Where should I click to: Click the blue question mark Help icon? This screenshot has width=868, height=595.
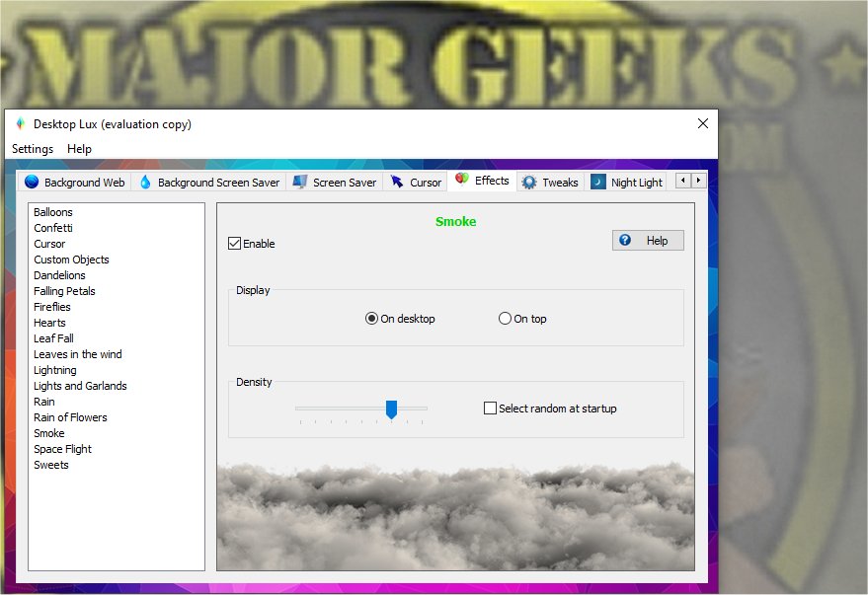pos(625,240)
